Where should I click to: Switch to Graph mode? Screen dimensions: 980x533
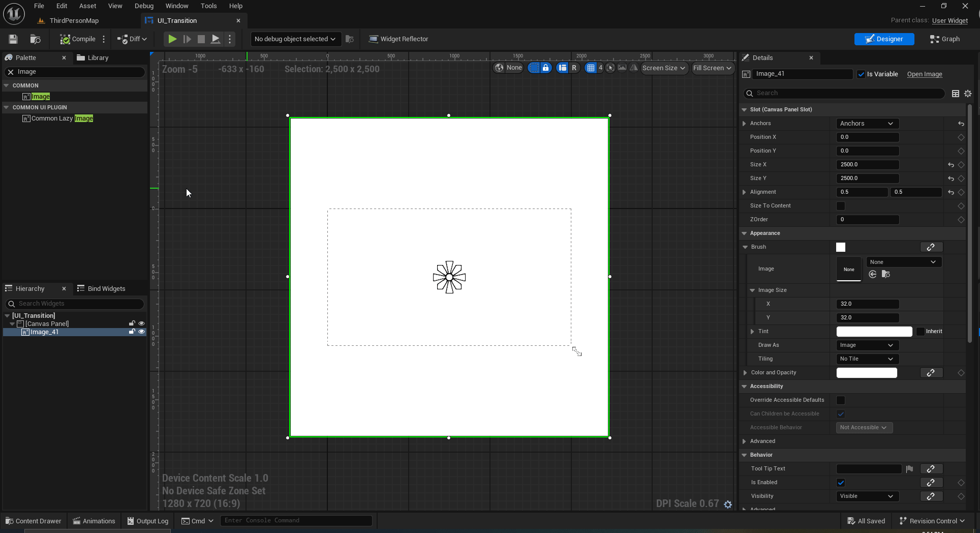(945, 39)
